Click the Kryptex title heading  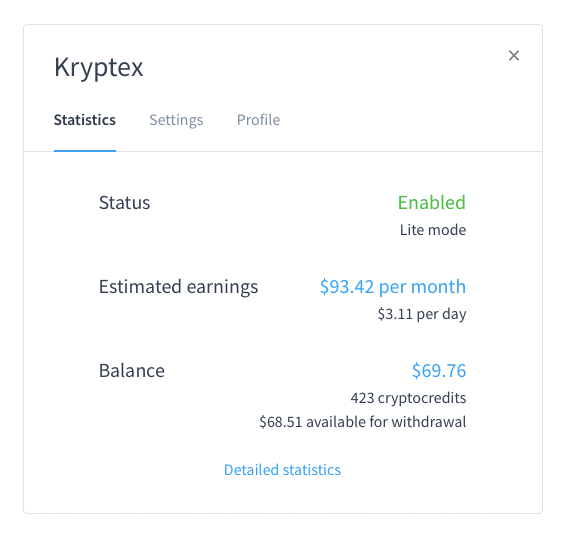[x=99, y=68]
